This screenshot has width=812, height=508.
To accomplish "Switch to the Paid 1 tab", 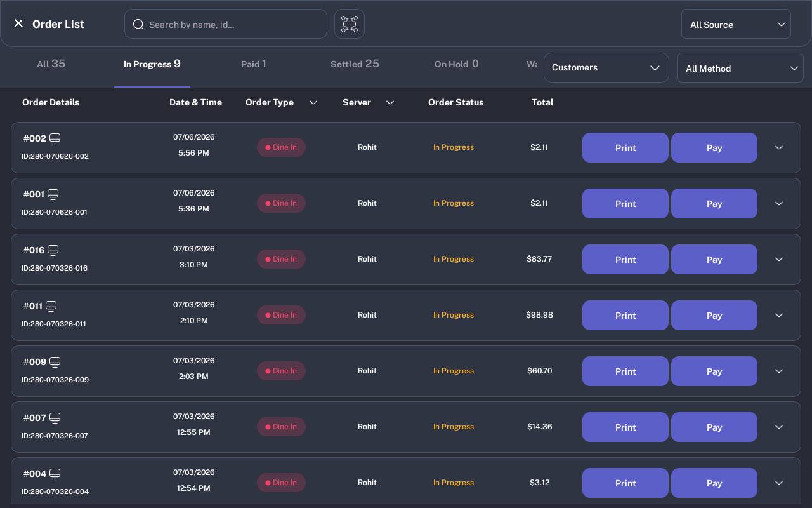I will coord(254,63).
